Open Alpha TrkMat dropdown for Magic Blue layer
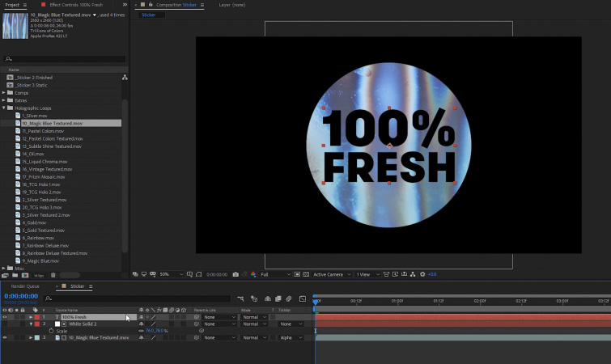The height and width of the screenshot is (364, 611). tap(291, 337)
